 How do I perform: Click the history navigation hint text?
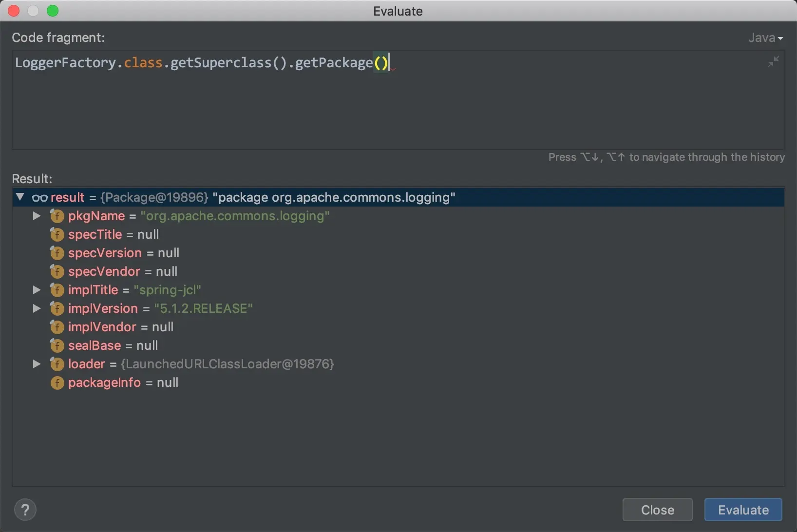tap(666, 157)
